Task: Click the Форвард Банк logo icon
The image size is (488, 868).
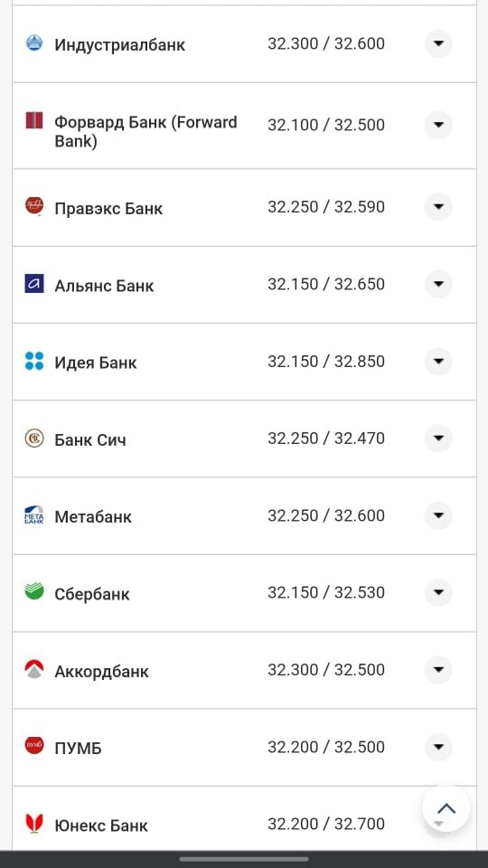Action: [x=34, y=120]
